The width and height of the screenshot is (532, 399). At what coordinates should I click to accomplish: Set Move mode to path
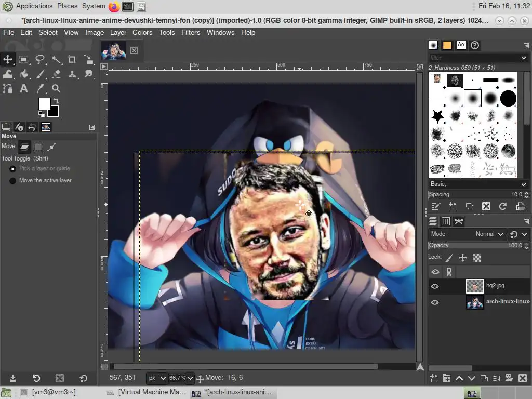coord(51,147)
